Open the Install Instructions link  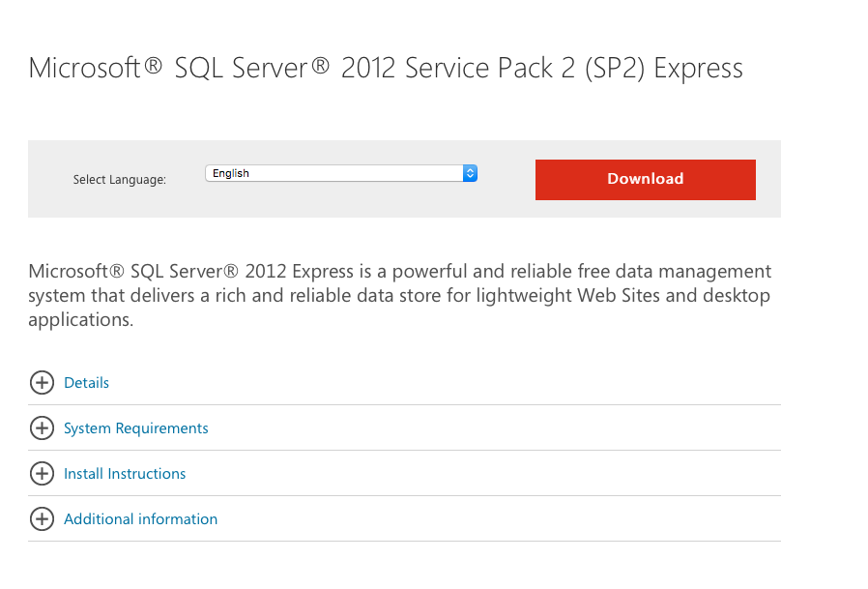tap(125, 474)
